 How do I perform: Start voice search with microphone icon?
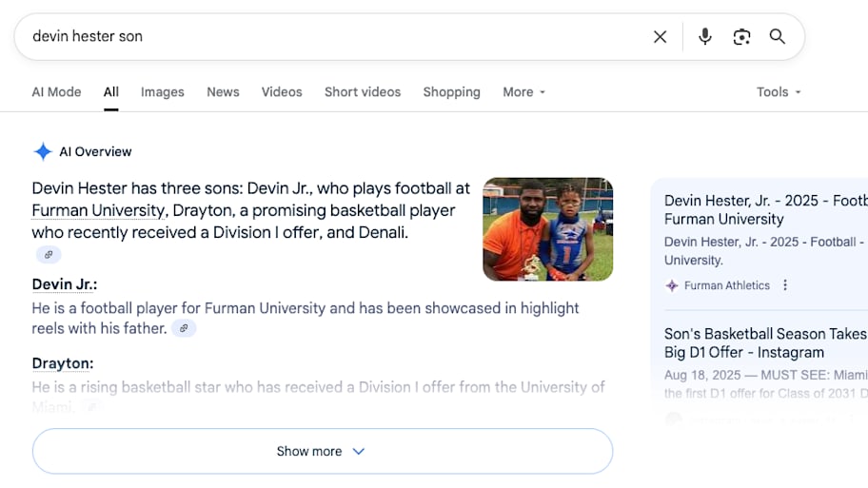[704, 36]
